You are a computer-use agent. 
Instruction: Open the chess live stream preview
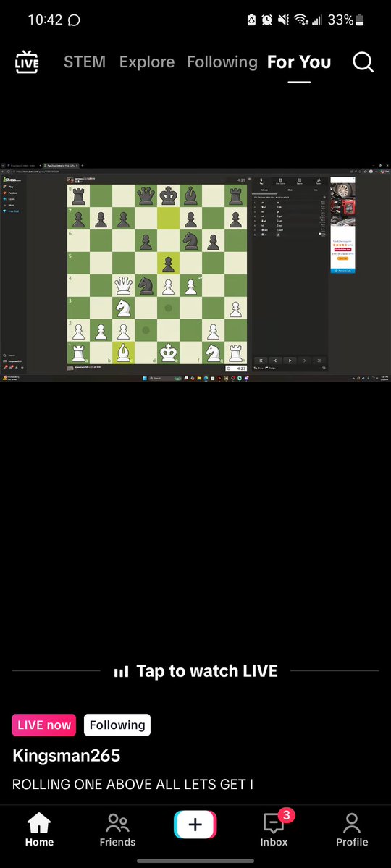coord(195,271)
